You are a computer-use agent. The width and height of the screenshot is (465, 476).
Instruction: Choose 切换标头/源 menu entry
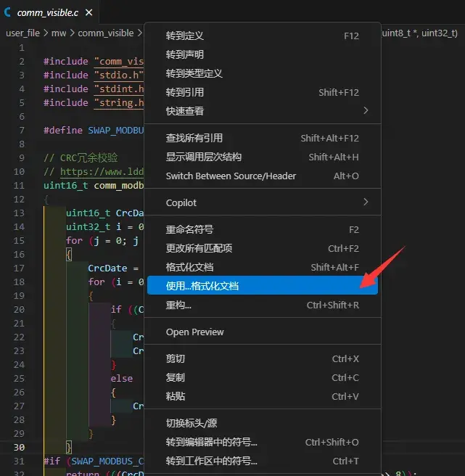pyautogui.click(x=263, y=423)
